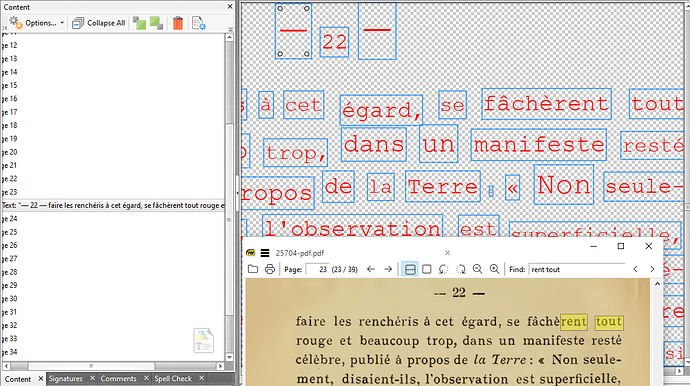The width and height of the screenshot is (690, 386).
Task: Close the Spell Check tab
Action: coord(201,378)
